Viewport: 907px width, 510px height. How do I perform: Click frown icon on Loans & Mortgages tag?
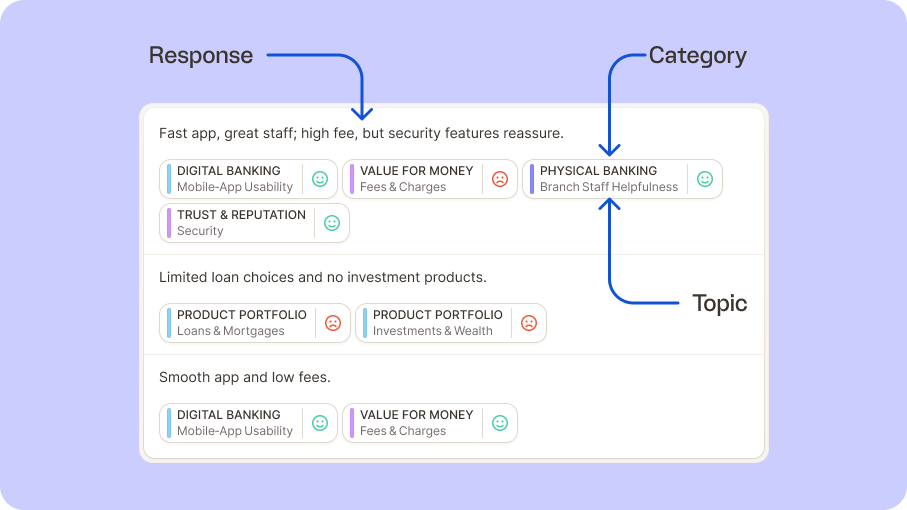point(333,323)
